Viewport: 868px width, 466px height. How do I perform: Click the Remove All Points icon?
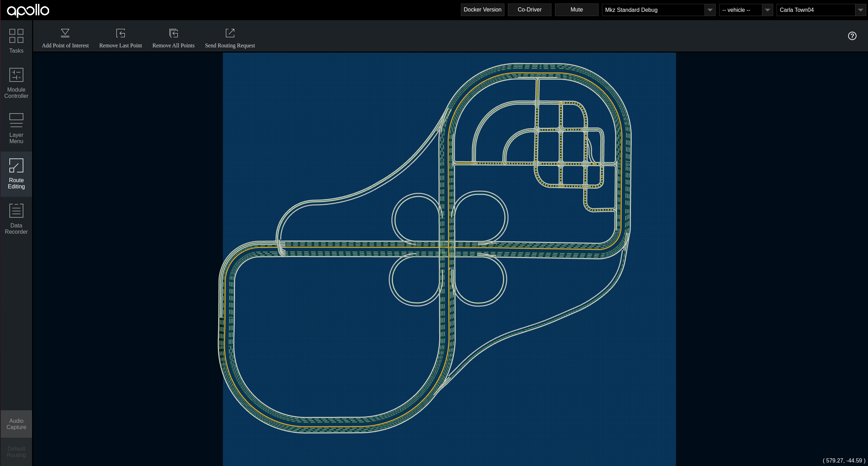tap(173, 33)
